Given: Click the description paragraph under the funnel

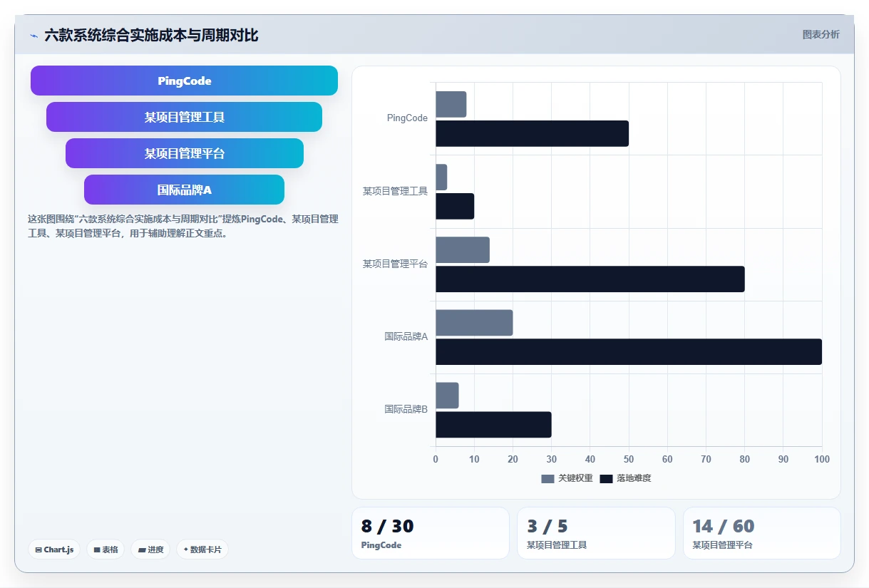Looking at the screenshot, I should [x=182, y=226].
